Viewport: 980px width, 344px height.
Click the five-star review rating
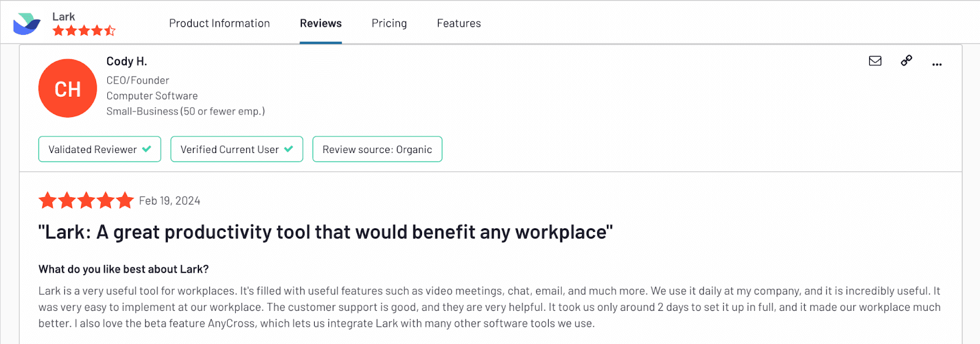pos(86,200)
